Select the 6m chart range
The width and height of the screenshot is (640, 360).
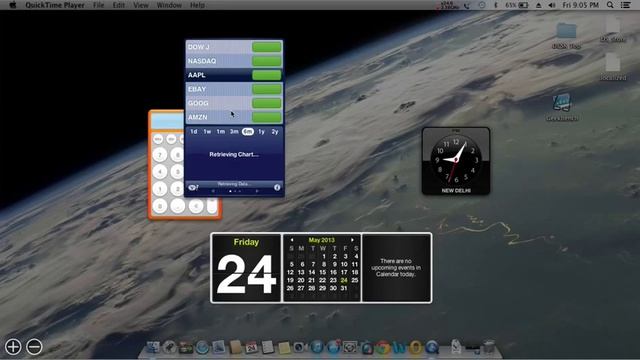[248, 131]
